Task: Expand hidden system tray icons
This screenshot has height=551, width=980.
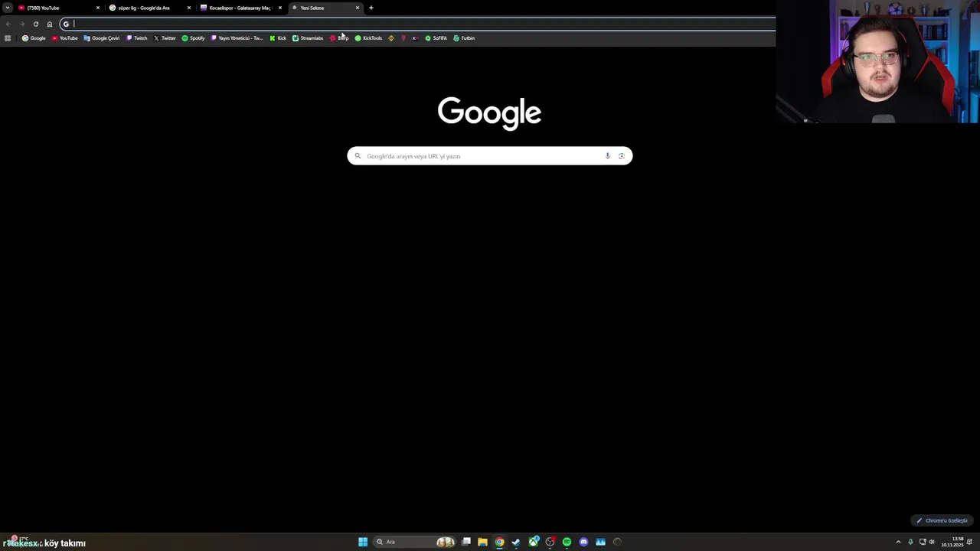Action: pyautogui.click(x=898, y=542)
